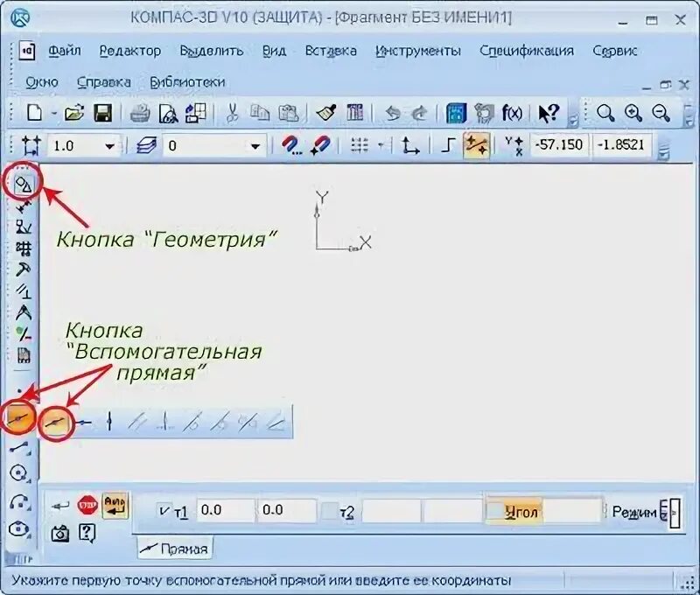Click the Redo arrow icon
This screenshot has height=595, width=700.
419,114
